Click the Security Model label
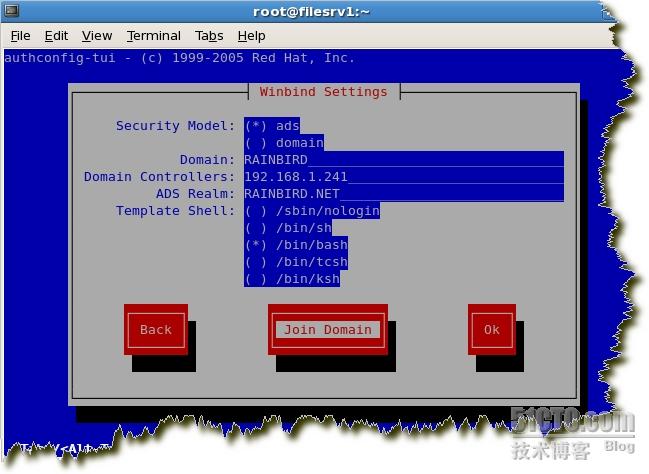Viewport: 649px width, 474px height. (x=175, y=125)
